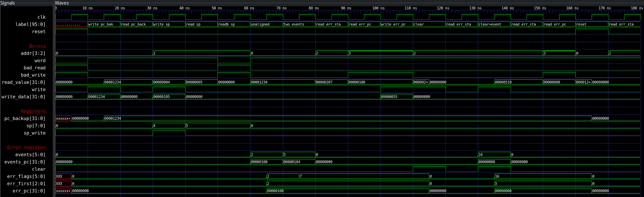The image size is (644, 197).
Task: Click the 'readb sp' label segment
Action: click(x=234, y=24)
